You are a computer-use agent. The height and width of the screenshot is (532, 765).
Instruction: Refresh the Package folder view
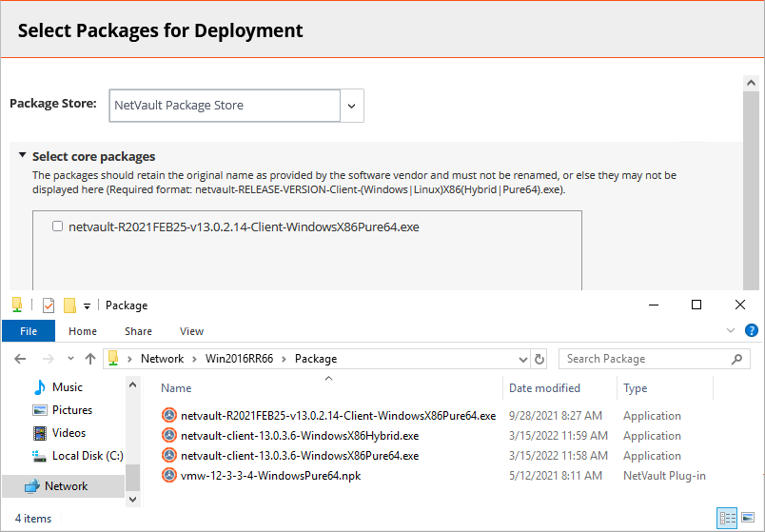click(x=539, y=359)
